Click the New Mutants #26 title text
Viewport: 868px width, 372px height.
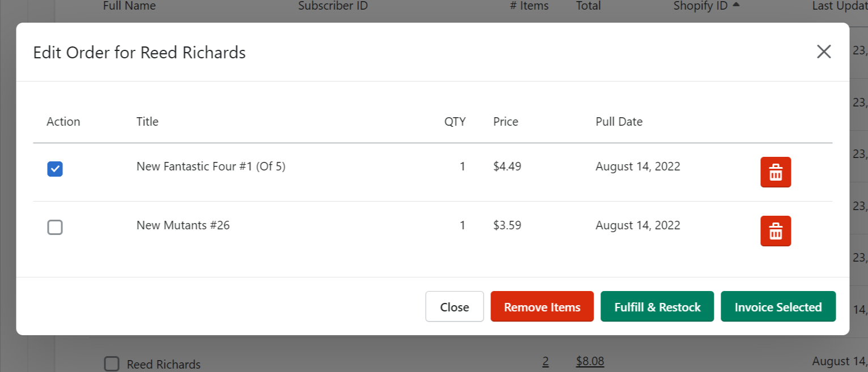tap(183, 225)
